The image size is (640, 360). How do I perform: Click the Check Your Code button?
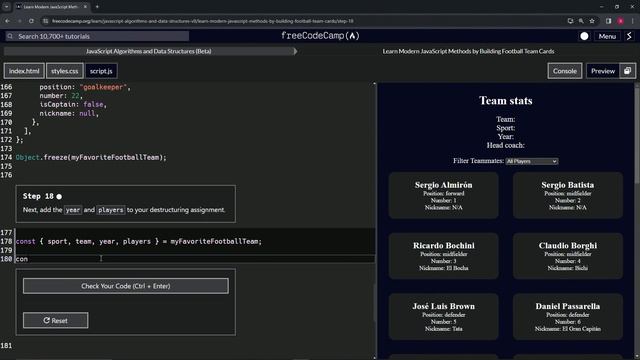pos(126,286)
